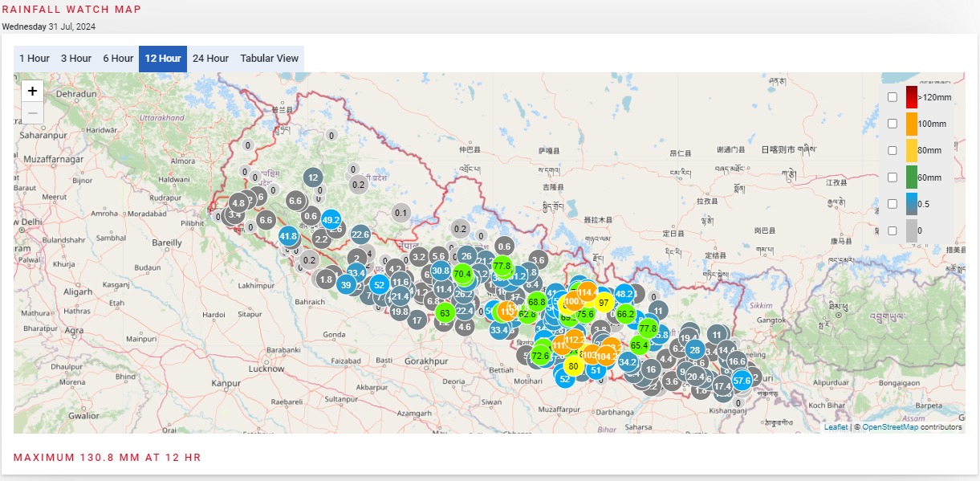The image size is (980, 481).
Task: Click the green 70.4 station marker
Action: 462,274
